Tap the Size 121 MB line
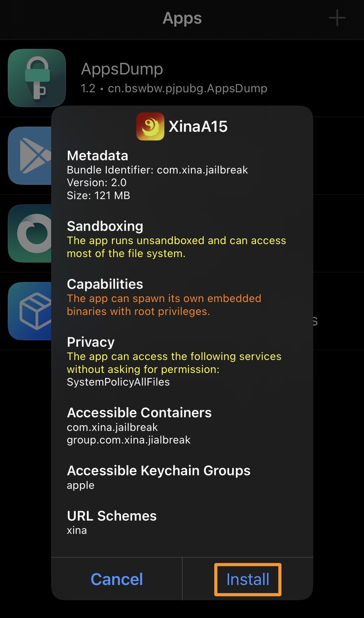This screenshot has height=618, width=364. [x=98, y=196]
